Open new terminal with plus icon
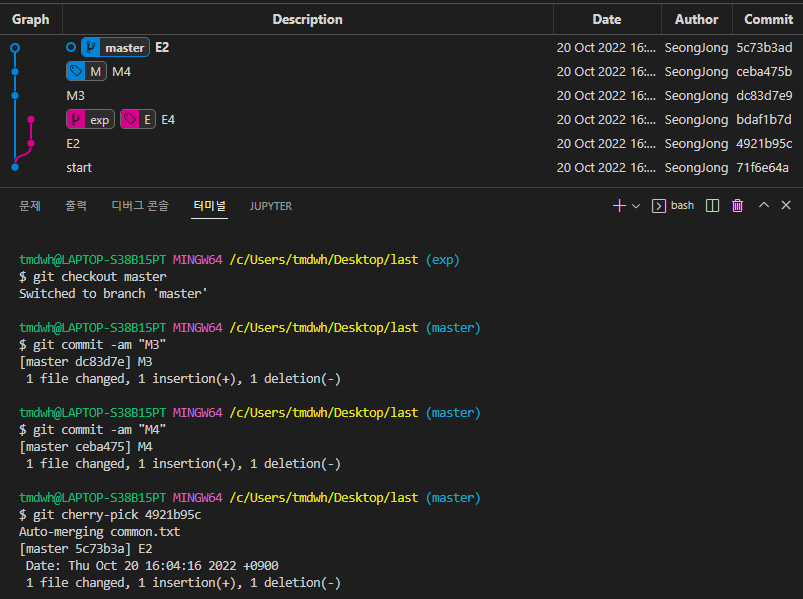The width and height of the screenshot is (803, 599). click(619, 206)
